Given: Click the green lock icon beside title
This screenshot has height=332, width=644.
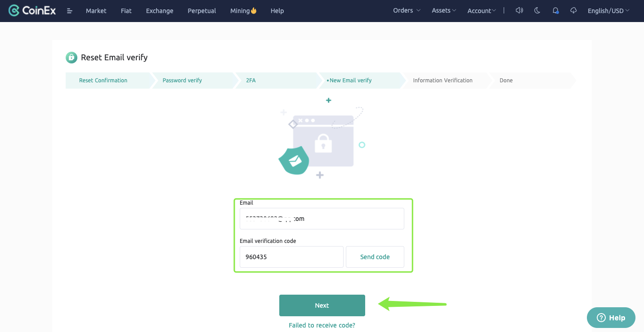Looking at the screenshot, I should [72, 58].
